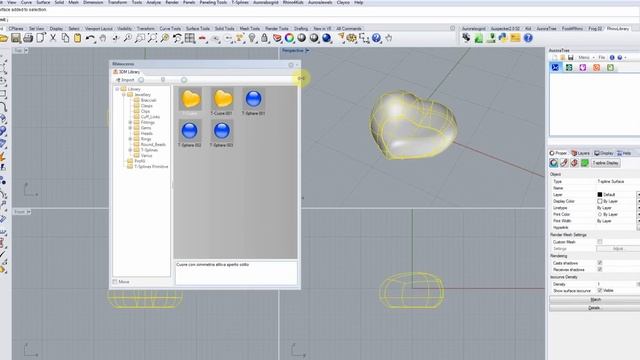The image size is (640, 360).
Task: Open the Help menu in menu bar
Action: click(x=358, y=2)
